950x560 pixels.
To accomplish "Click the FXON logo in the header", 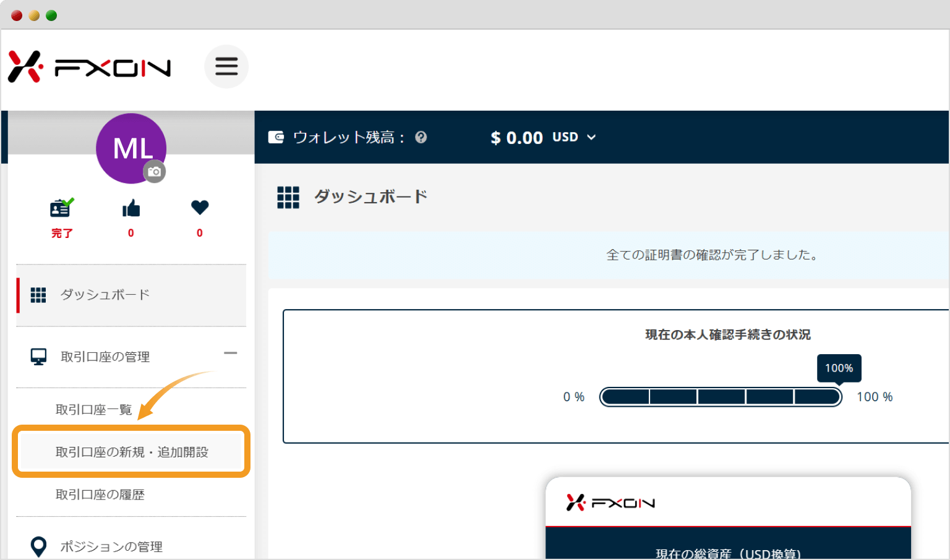I will (89, 67).
